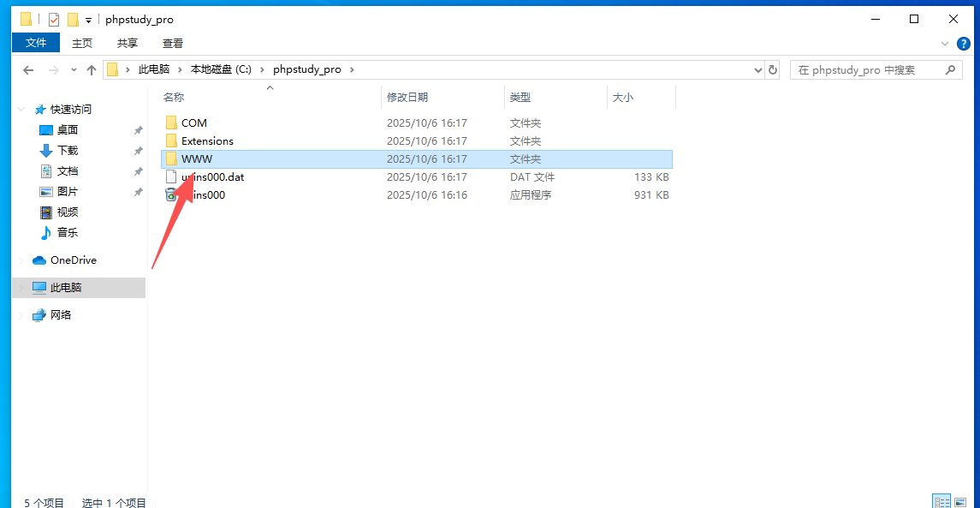Click the Quick access star icon

[x=40, y=110]
